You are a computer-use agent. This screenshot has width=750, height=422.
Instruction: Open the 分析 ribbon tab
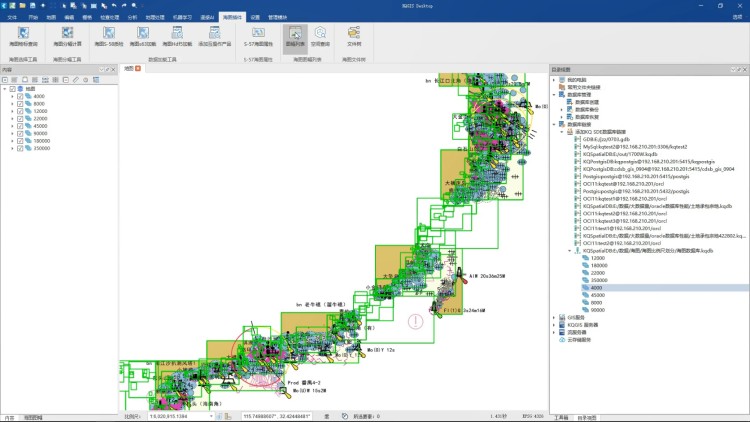click(x=133, y=17)
